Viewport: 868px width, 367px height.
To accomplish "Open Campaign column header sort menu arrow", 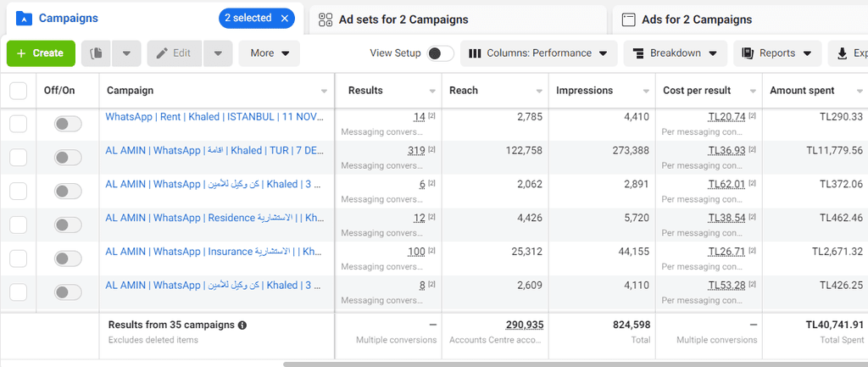I will pyautogui.click(x=324, y=92).
